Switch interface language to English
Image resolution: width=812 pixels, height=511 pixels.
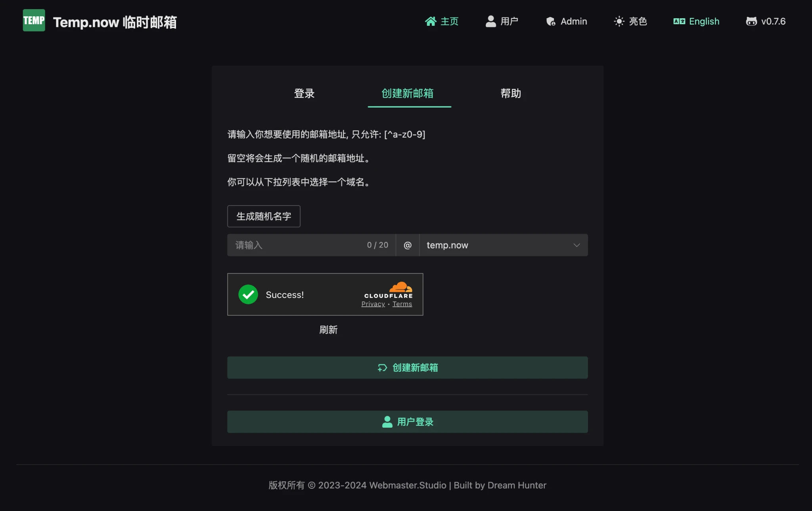[704, 21]
